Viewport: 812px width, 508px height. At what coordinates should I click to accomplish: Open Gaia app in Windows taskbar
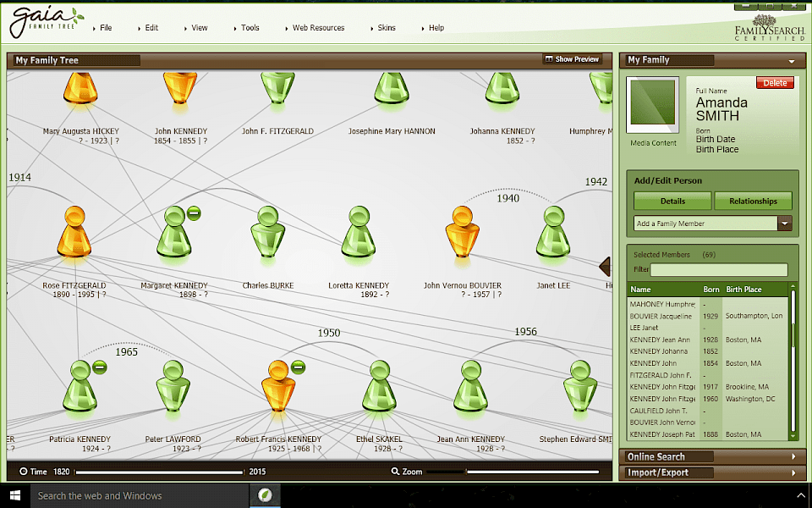point(265,495)
